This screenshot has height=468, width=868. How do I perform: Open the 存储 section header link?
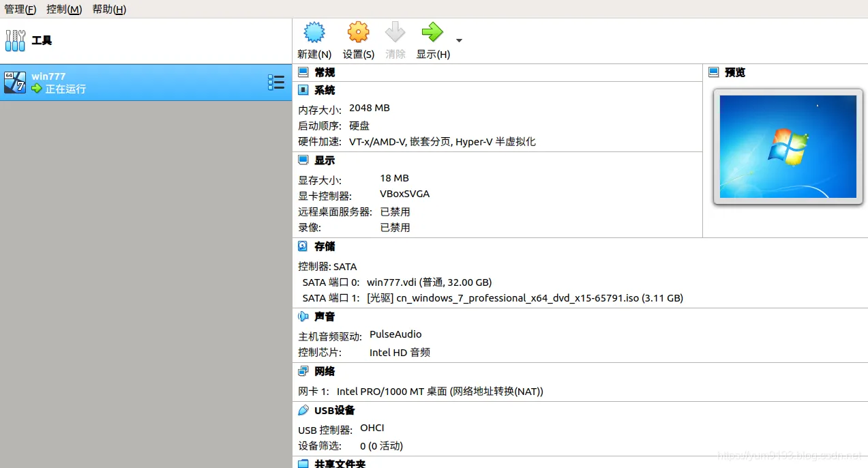(x=325, y=246)
